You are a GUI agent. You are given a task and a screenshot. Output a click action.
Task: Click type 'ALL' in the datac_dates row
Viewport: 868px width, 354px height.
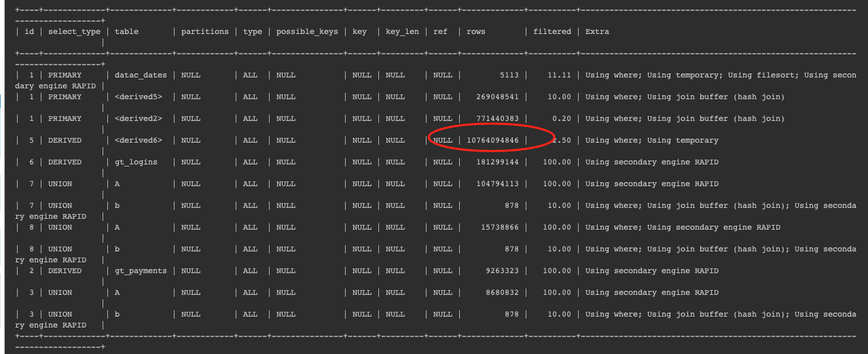[251, 75]
